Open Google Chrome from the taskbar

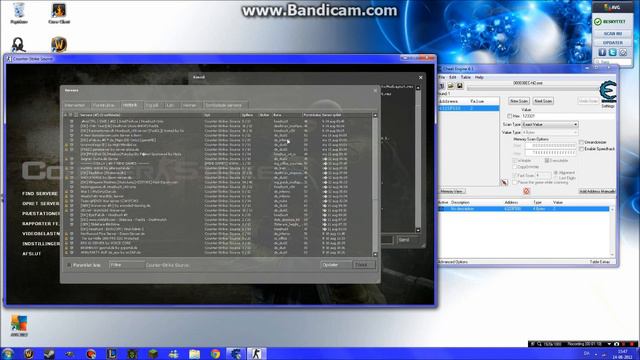[x=215, y=354]
